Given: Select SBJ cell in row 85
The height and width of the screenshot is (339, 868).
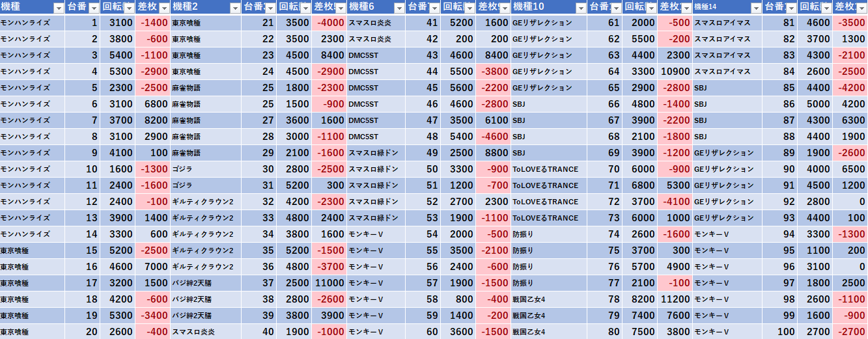Looking at the screenshot, I should click(727, 88).
